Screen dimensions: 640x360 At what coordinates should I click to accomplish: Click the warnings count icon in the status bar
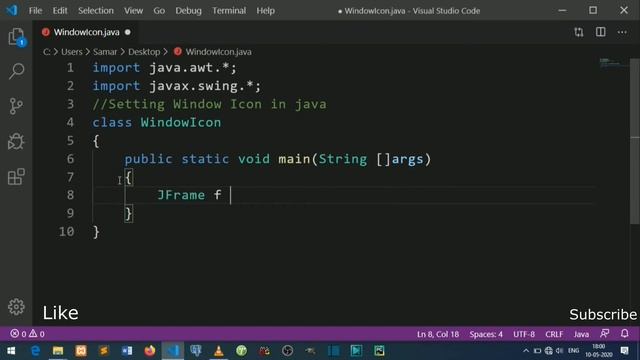click(33, 333)
